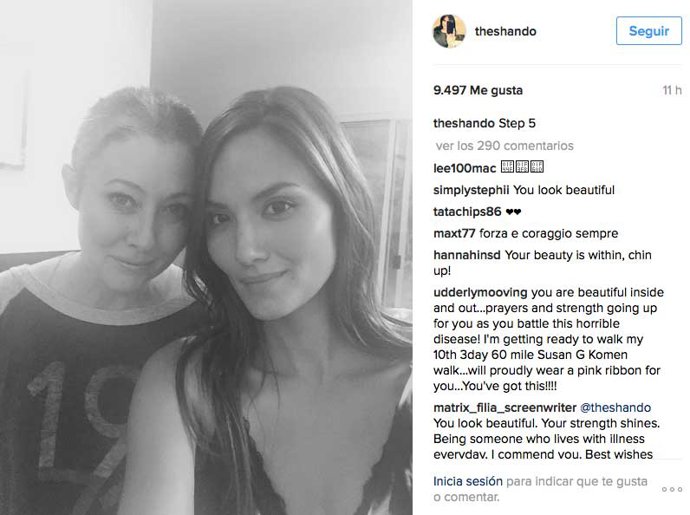The image size is (690, 515).
Task: Open tatachips86 commenter profile
Action: point(467,212)
